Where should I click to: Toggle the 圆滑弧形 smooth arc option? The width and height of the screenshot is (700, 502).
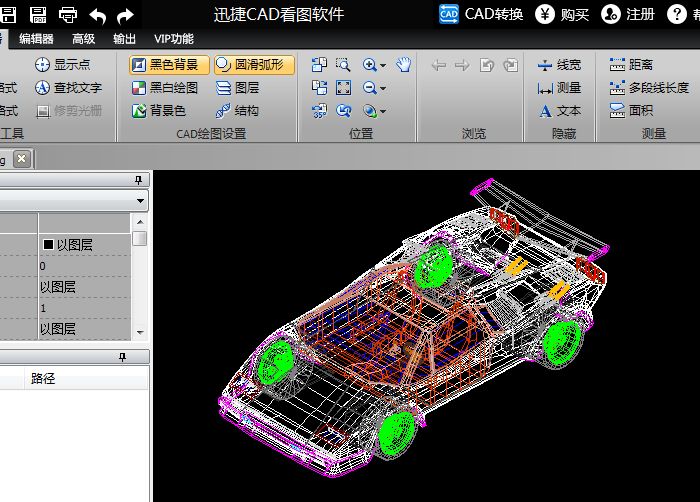click(254, 65)
